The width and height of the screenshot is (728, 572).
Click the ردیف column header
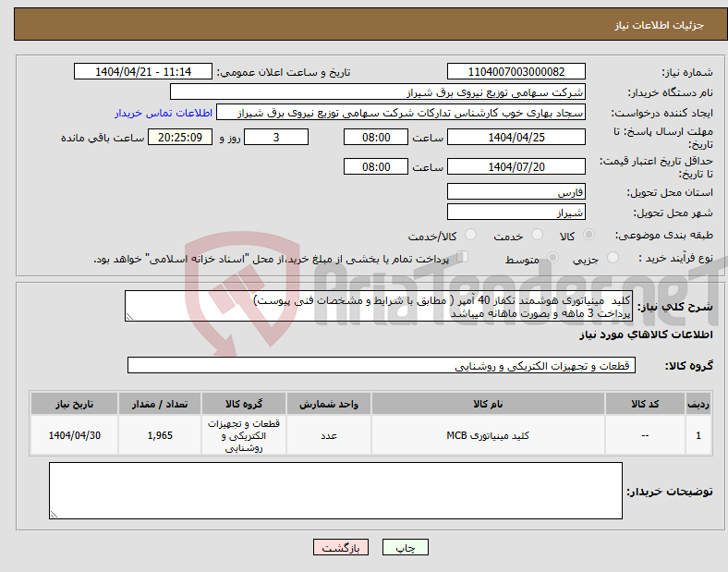698,404
